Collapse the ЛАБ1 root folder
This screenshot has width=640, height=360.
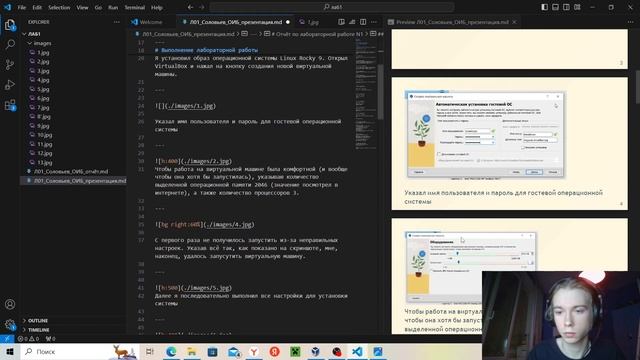[73, 34]
